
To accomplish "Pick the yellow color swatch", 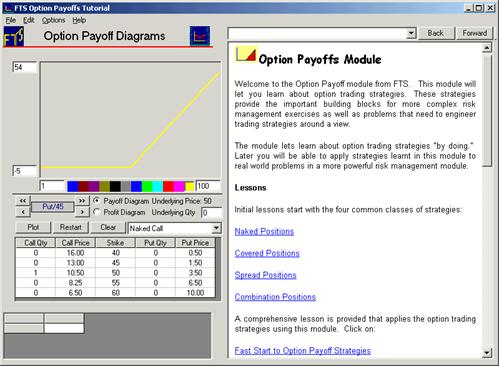I will click(189, 186).
